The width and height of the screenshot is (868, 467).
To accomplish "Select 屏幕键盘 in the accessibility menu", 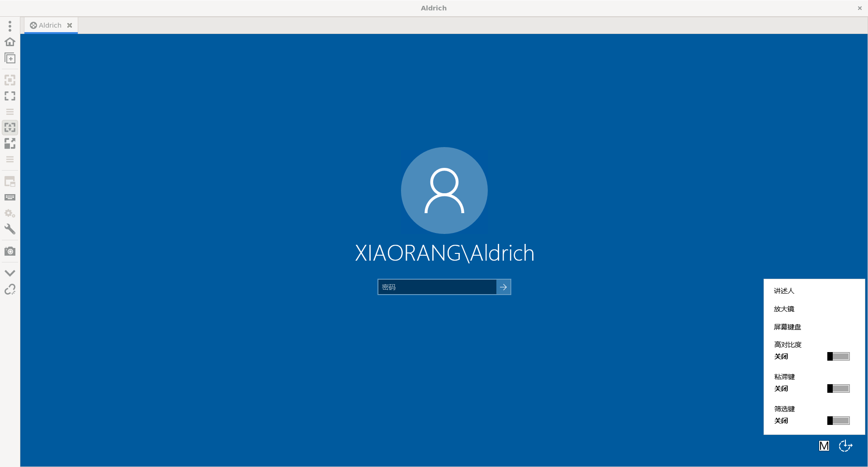I will tap(788, 327).
